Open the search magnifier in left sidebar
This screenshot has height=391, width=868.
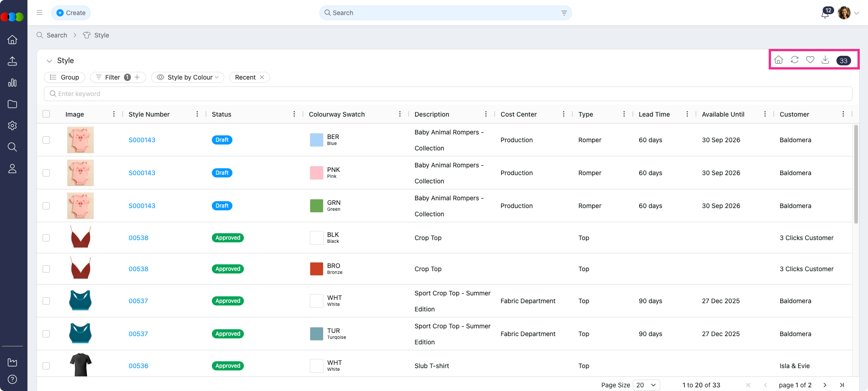tap(12, 147)
